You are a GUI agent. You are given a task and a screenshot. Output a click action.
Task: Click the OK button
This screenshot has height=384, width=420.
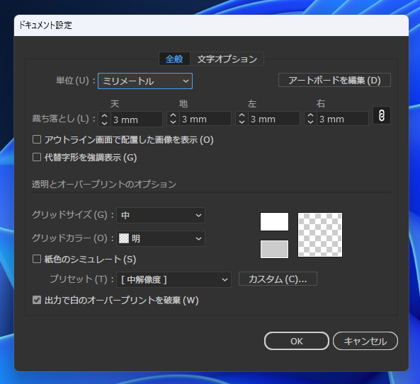(x=297, y=341)
